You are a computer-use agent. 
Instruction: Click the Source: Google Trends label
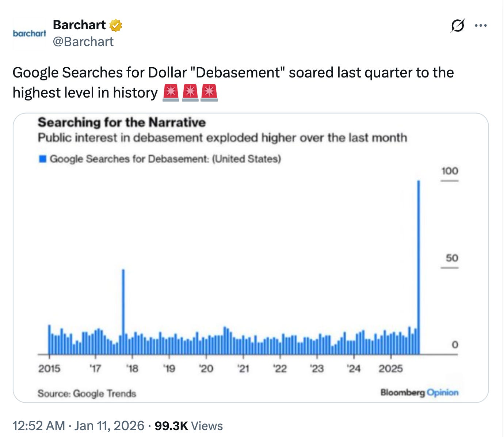tap(87, 394)
